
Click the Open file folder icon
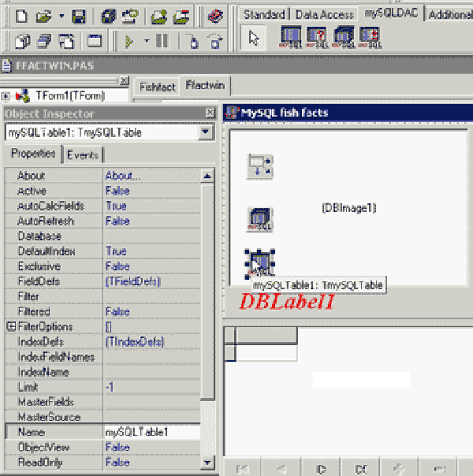(x=43, y=16)
